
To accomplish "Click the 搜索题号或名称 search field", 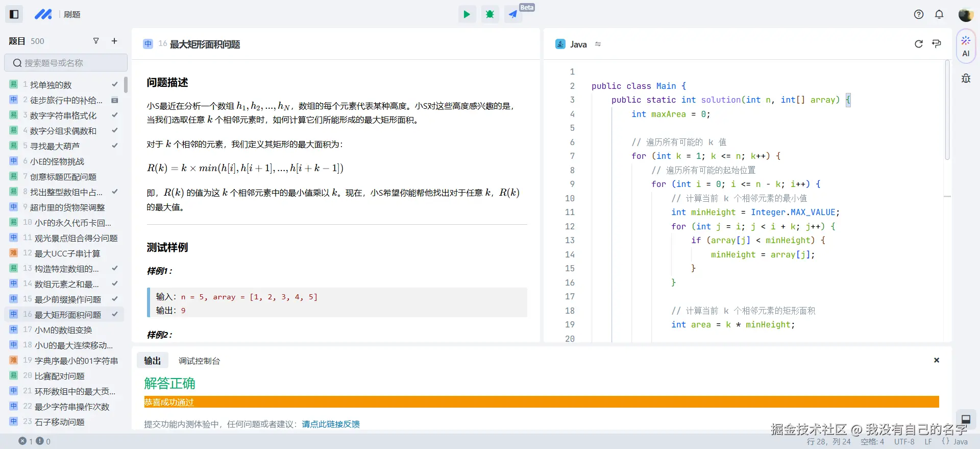I will (x=66, y=63).
